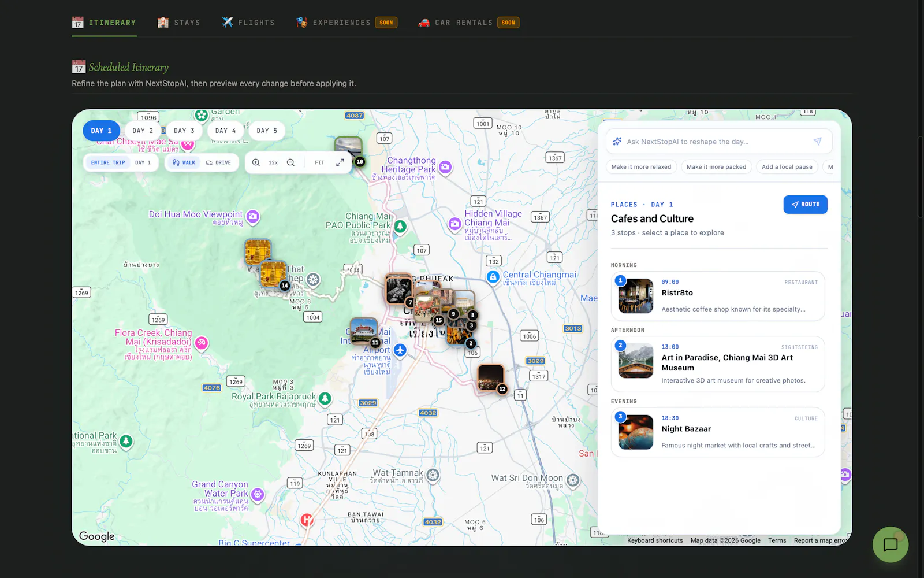
Task: Click the send arrow in NextStopAI box
Action: (817, 142)
